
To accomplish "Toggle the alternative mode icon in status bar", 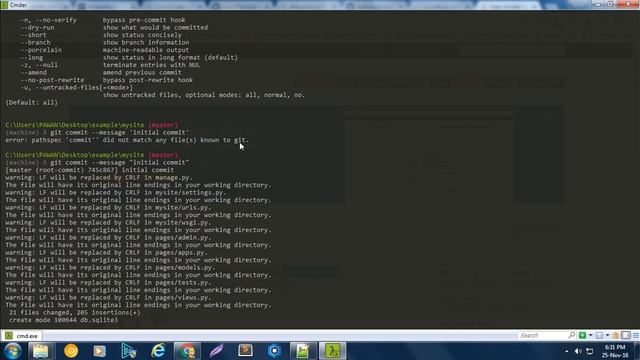I will click(626, 336).
